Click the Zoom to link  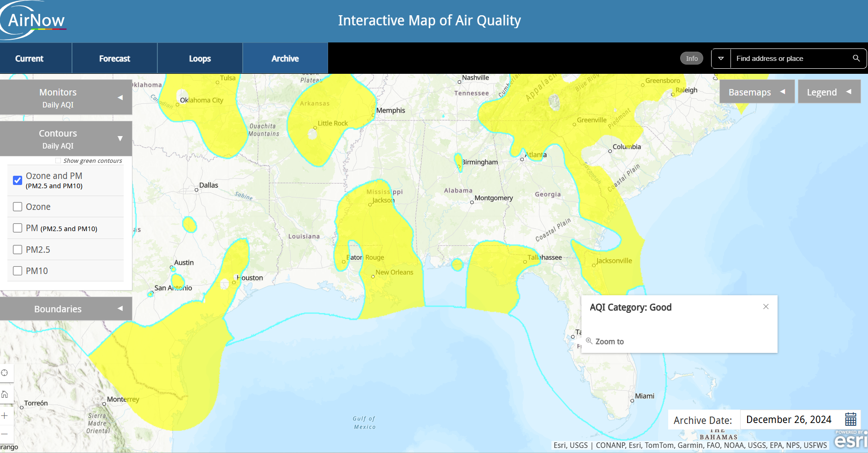609,341
